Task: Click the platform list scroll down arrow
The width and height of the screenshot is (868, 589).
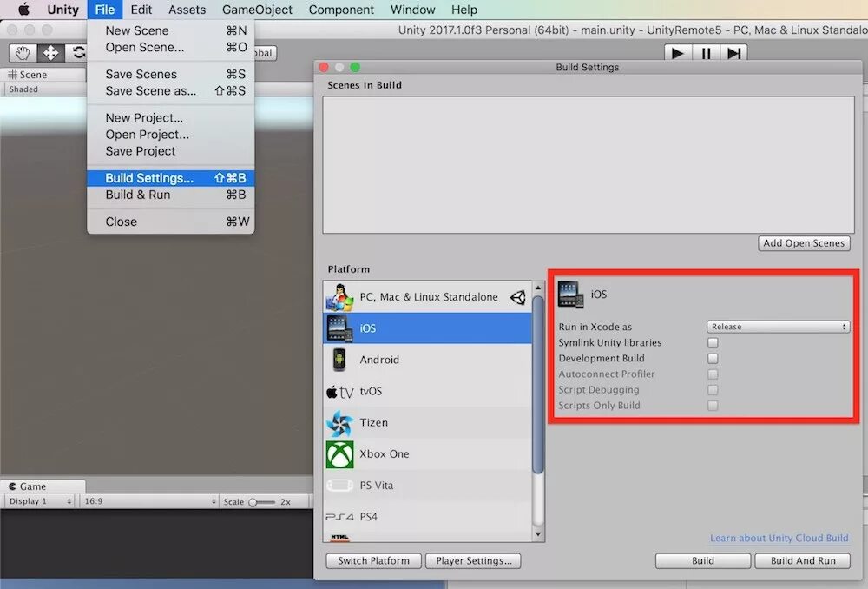Action: (x=538, y=534)
